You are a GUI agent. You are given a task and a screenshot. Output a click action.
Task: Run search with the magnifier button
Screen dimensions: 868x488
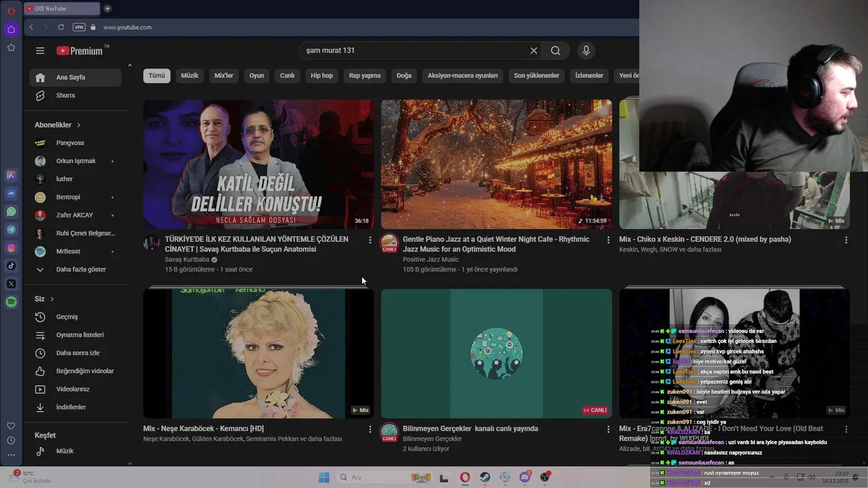[555, 51]
